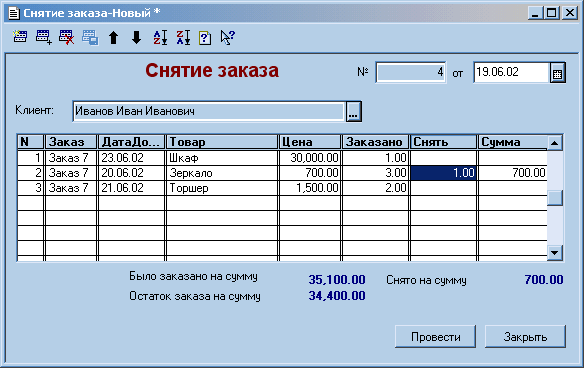Viewport: 584px width, 368px height.
Task: Select the Зеркало product cell
Action: [222, 173]
